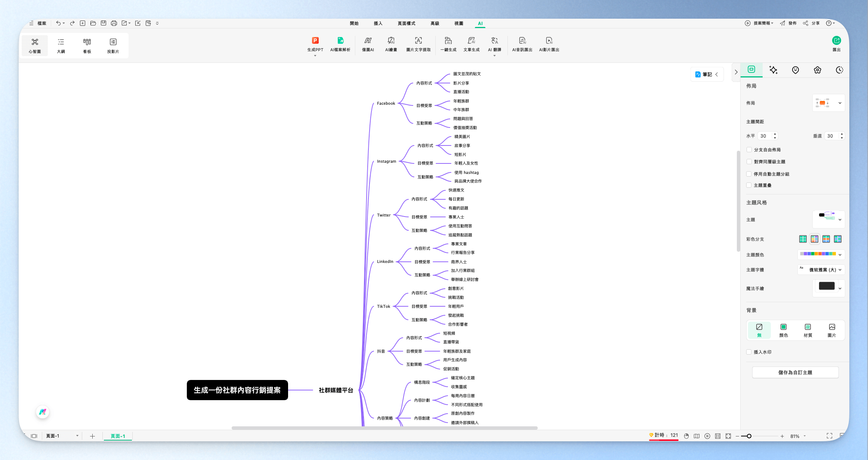The image size is (868, 460).
Task: Select 圖片 background option
Action: (x=832, y=330)
